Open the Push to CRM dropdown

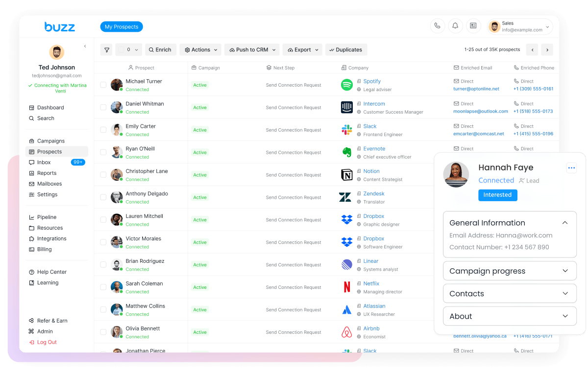point(252,49)
